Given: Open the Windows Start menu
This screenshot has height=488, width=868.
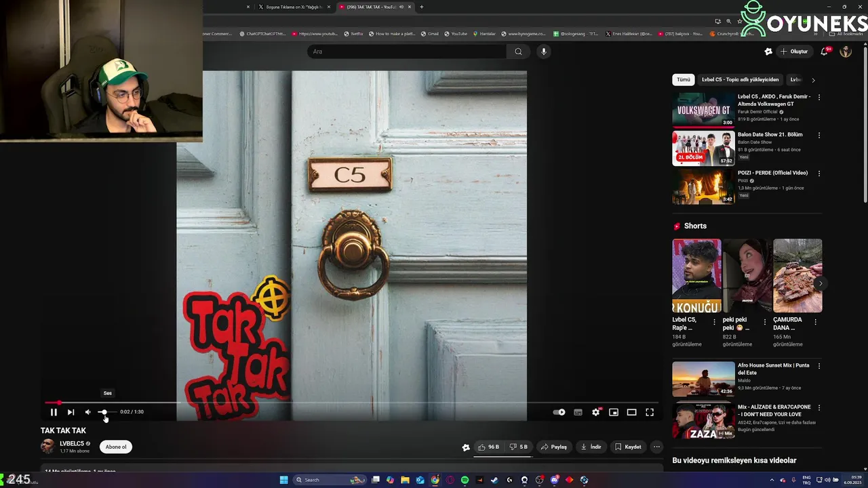Looking at the screenshot, I should (283, 480).
